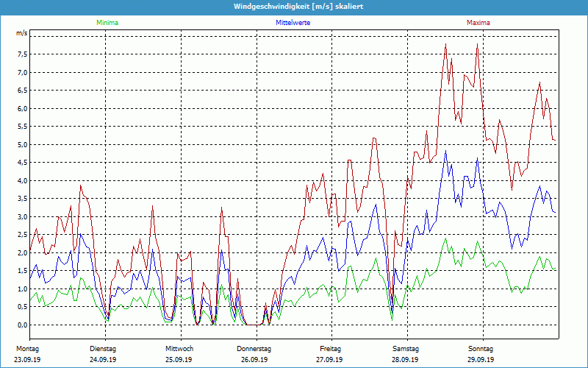
Task: Click the Donnerstag day label
Action: (254, 349)
